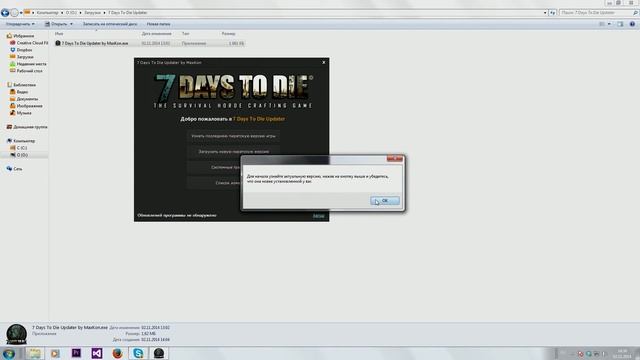Switch to the 7 Days Updater taskbar icon
Screen dimensions: 640x360
pyautogui.click(x=159, y=353)
